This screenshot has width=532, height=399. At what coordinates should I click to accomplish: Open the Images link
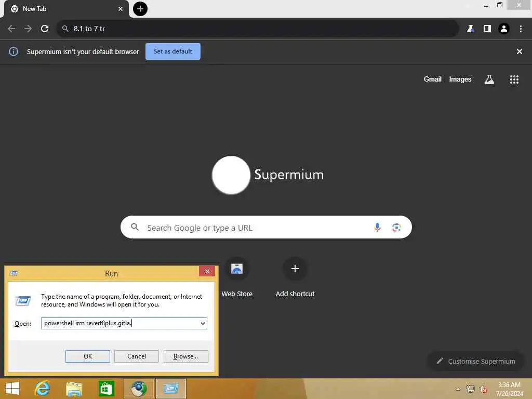tap(460, 79)
